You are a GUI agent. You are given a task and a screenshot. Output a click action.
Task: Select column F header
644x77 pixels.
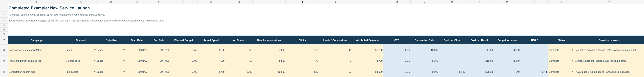184,2
